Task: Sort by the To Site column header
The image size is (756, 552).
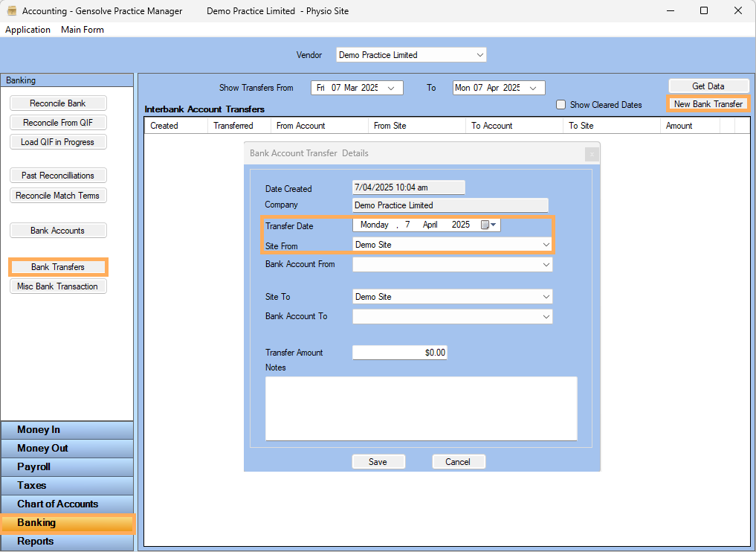Action: point(611,126)
